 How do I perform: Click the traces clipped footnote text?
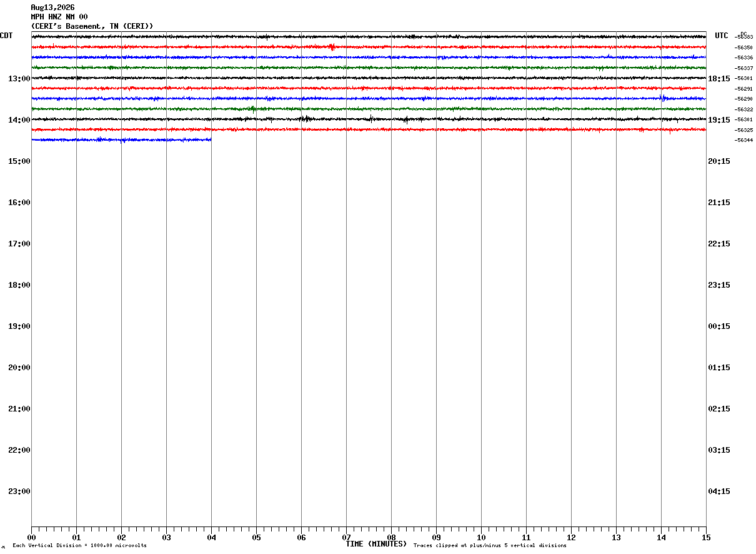pos(490,546)
